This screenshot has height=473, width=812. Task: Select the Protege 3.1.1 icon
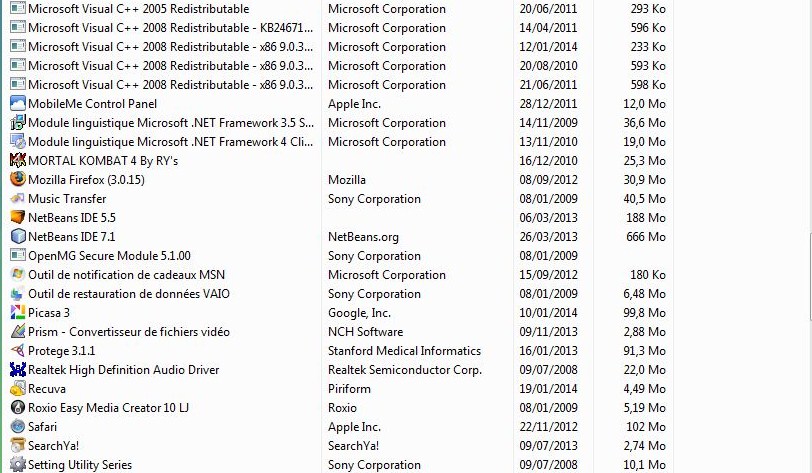point(18,351)
